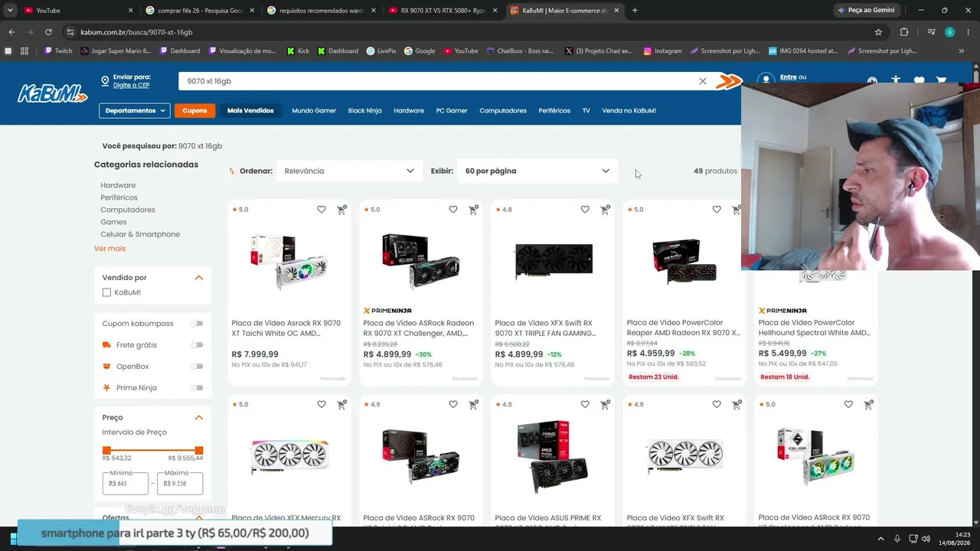
Task: Open Black Ninja menu item
Action: coord(364,111)
